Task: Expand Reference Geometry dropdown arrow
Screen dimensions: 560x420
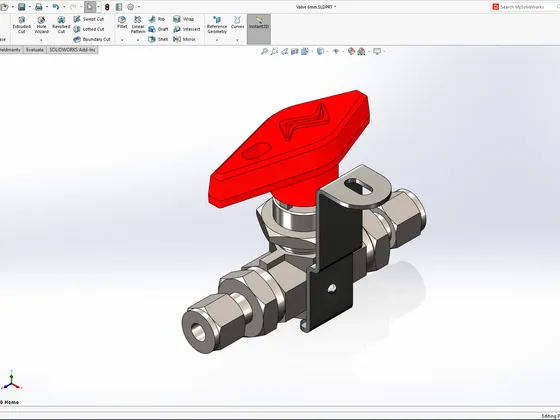Action: click(217, 40)
